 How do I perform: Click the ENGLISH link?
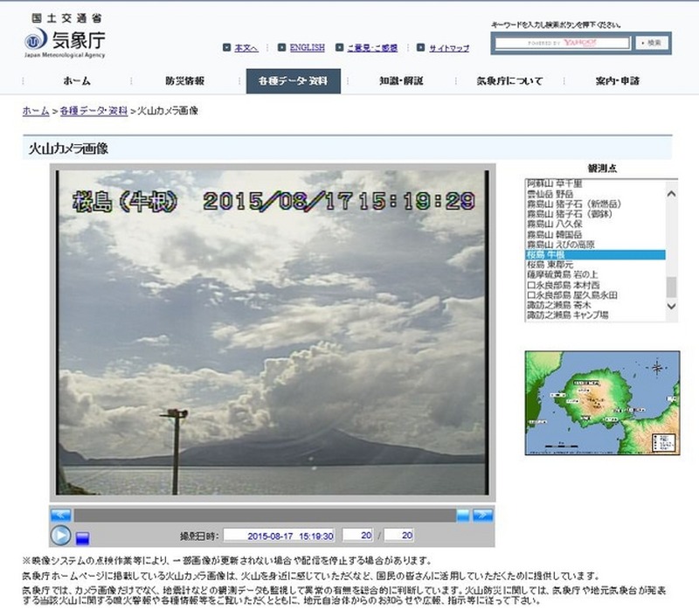(307, 48)
